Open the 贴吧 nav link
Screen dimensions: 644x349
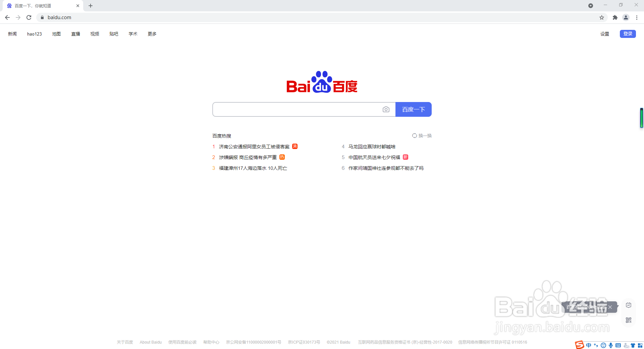click(x=114, y=34)
